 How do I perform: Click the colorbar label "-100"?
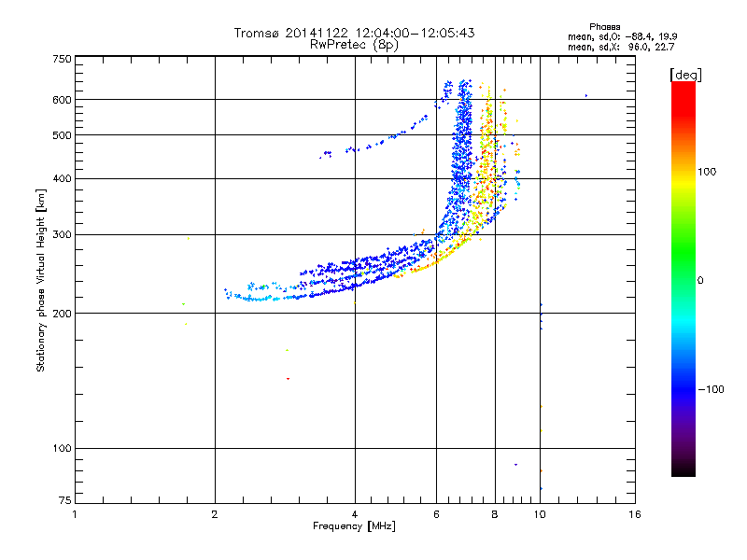(711, 389)
